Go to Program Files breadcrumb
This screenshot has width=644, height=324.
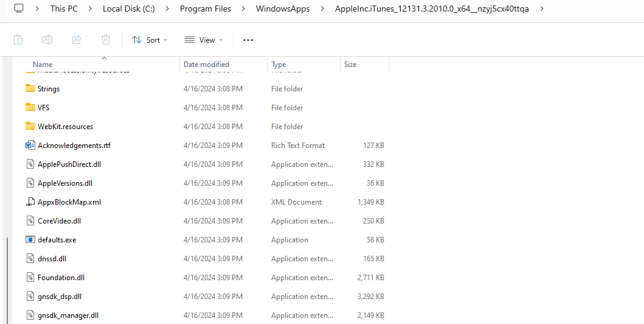206,9
